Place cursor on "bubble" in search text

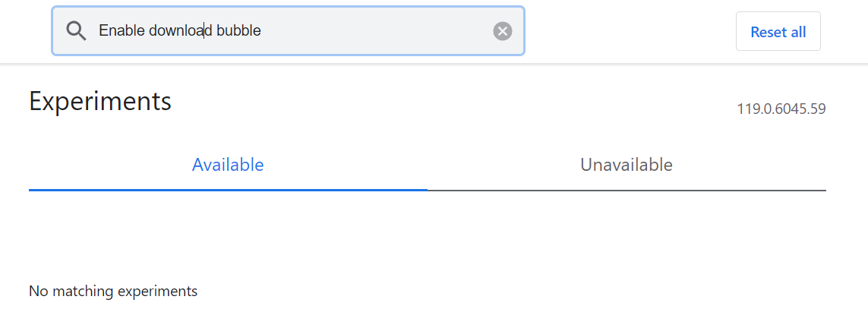[238, 31]
